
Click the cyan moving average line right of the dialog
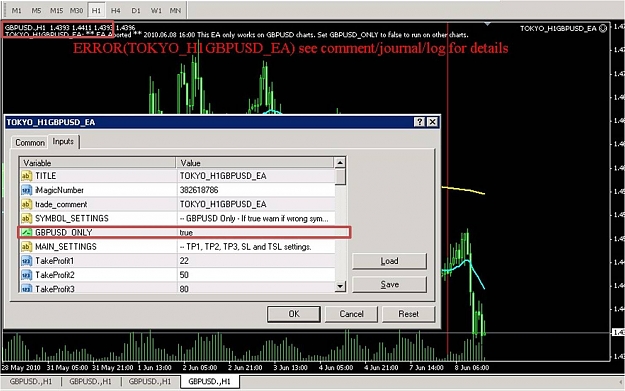click(466, 261)
